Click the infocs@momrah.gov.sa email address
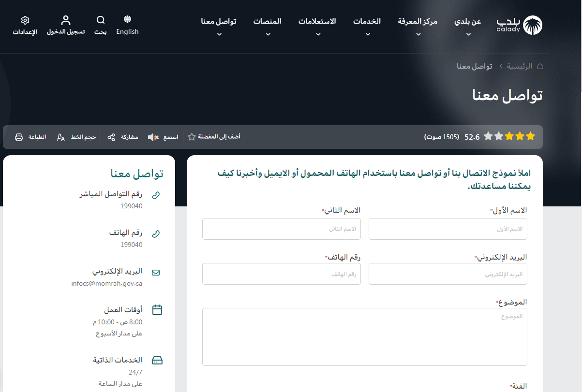The height and width of the screenshot is (392, 582). tap(106, 283)
